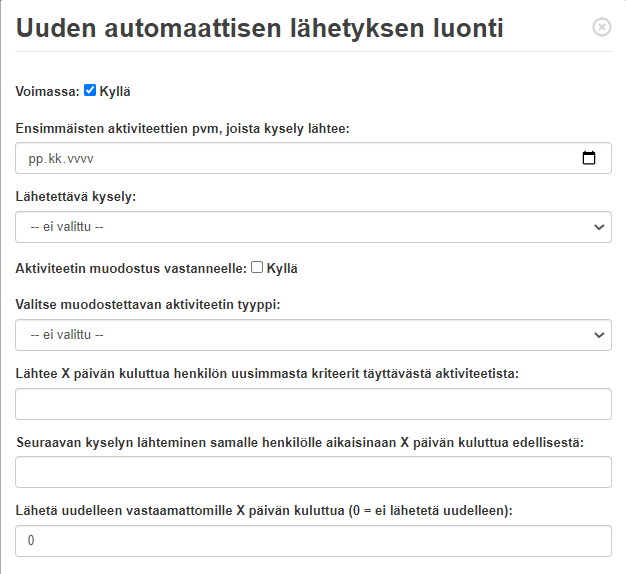This screenshot has width=626, height=574.
Task: Click the chevron of Lähetettävä kysely select
Action: coord(599,227)
